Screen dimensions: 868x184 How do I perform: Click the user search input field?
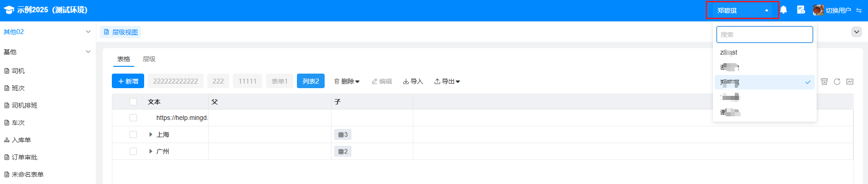click(x=764, y=35)
